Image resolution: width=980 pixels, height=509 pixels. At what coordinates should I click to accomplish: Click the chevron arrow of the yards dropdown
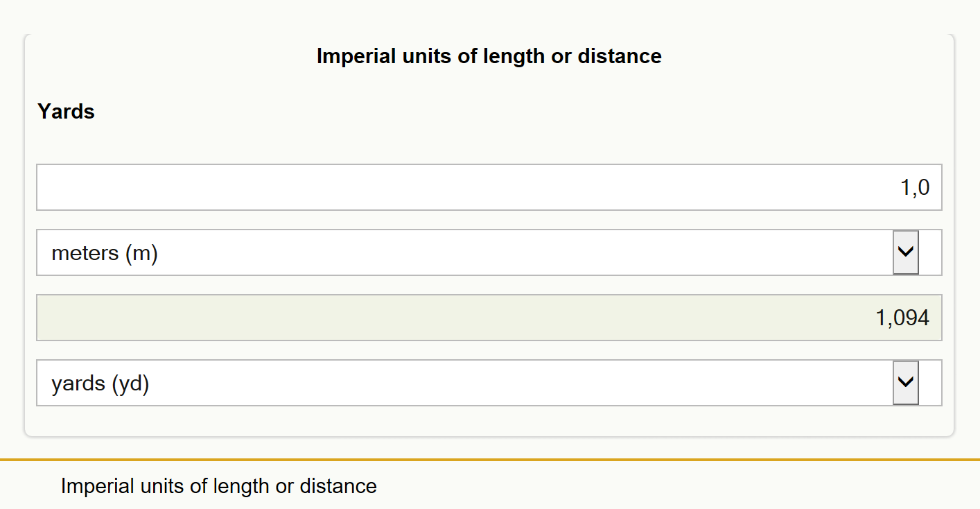[x=906, y=382]
